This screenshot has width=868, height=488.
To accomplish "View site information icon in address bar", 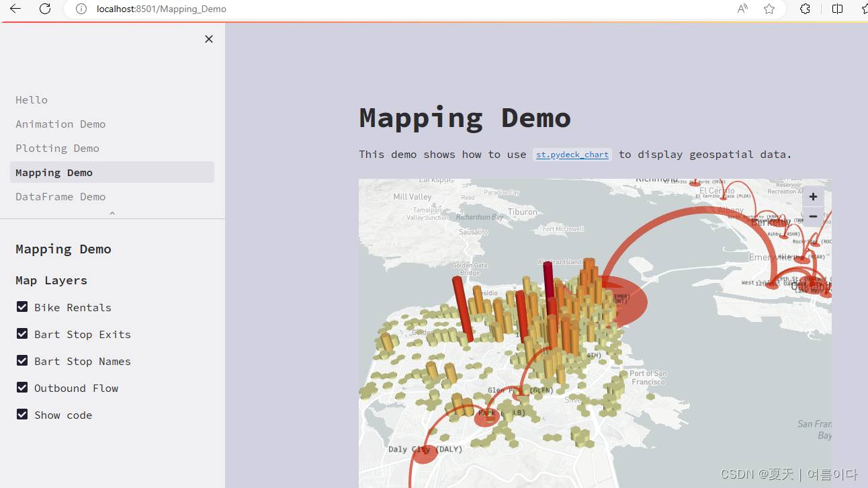I will (81, 9).
